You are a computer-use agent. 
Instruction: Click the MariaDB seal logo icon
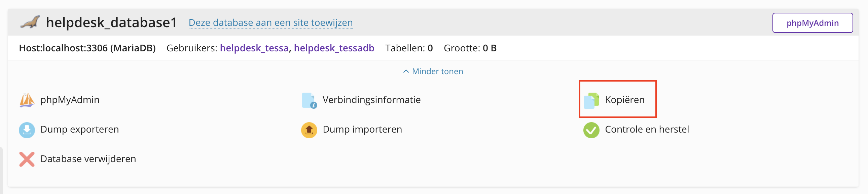point(30,22)
